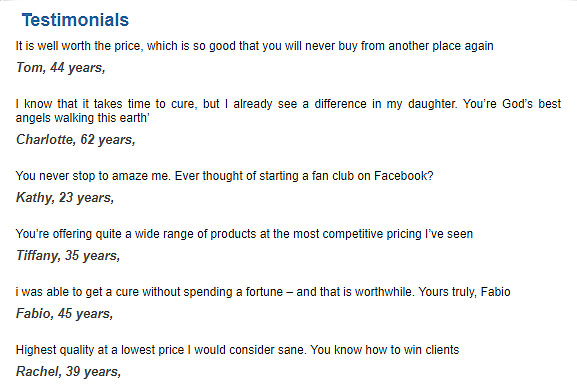Image resolution: width=577 pixels, height=389 pixels.
Task: Click the text 'angels walking this earth'
Action: [x=82, y=118]
